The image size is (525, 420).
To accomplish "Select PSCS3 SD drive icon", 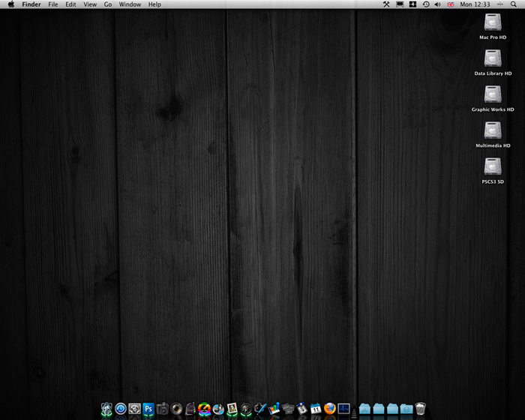I will (493, 167).
